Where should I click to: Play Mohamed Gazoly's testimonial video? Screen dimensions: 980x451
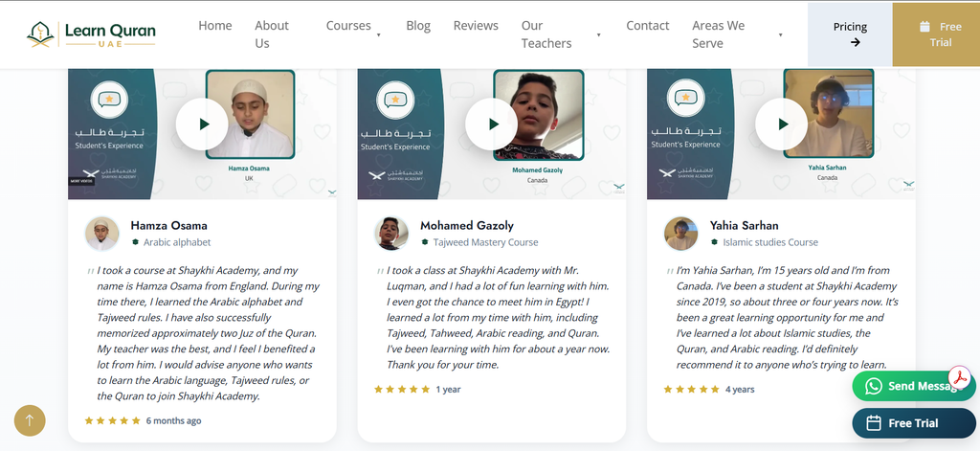pyautogui.click(x=491, y=124)
